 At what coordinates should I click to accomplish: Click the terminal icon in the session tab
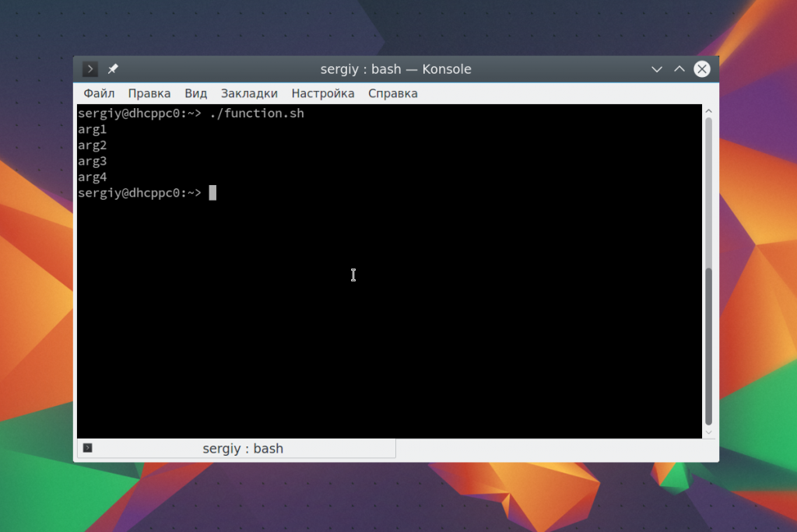click(88, 448)
